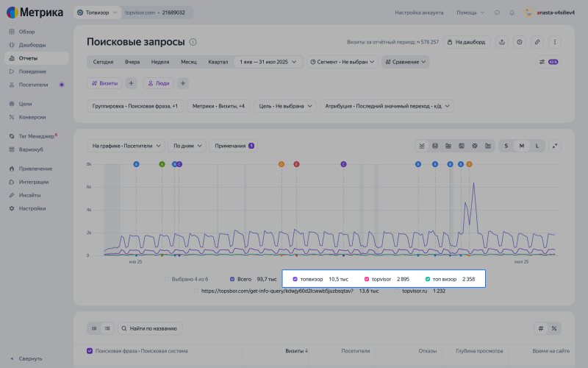
Task: Open the Цели sidebar item
Action: (x=25, y=104)
